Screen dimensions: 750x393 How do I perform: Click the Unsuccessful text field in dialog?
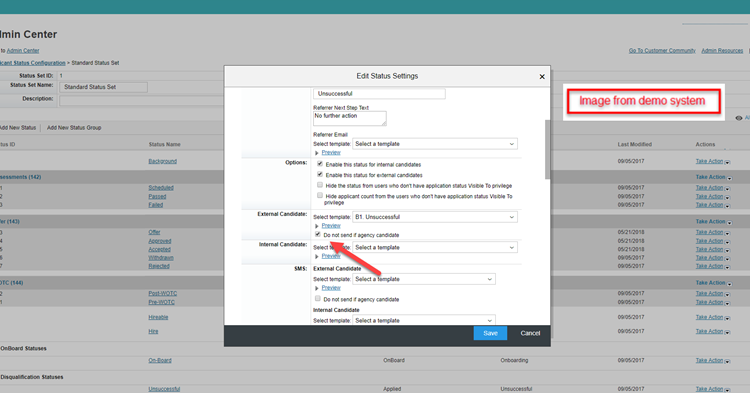[x=379, y=94]
